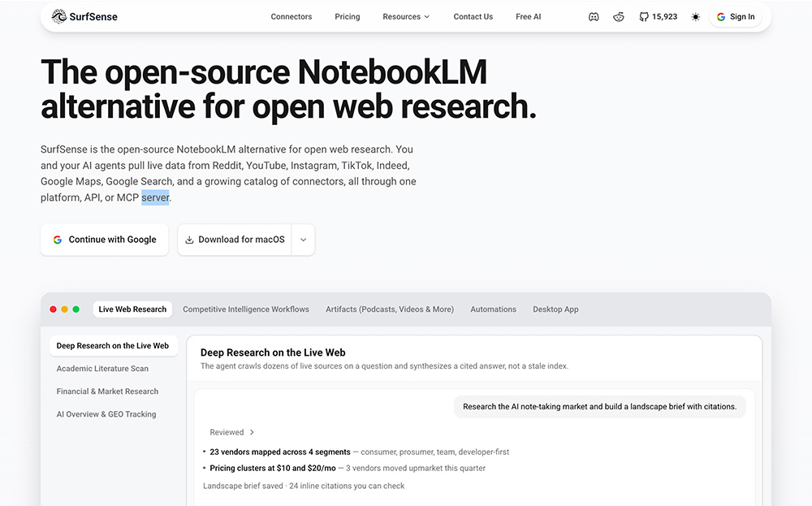The height and width of the screenshot is (506, 812).
Task: Click the yellow window dot in demo
Action: 64,309
